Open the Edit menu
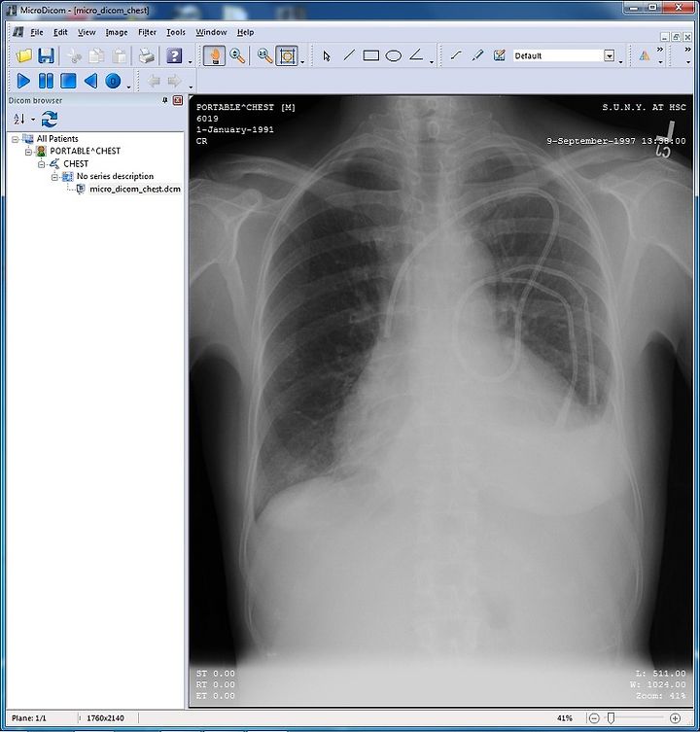 [60, 32]
